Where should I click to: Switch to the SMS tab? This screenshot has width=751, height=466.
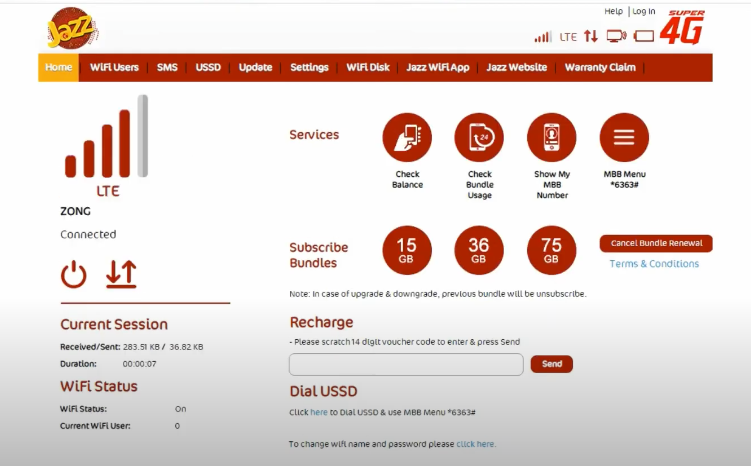click(167, 67)
